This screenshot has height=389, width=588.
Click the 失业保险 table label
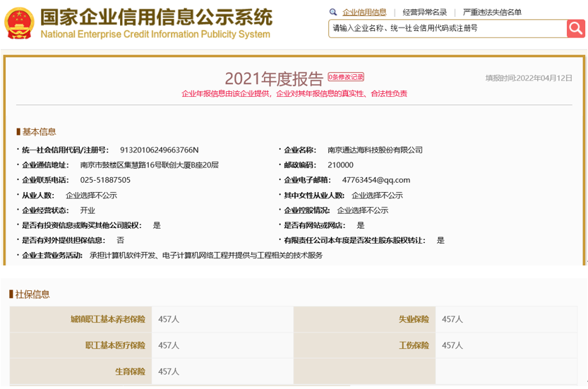click(x=414, y=319)
